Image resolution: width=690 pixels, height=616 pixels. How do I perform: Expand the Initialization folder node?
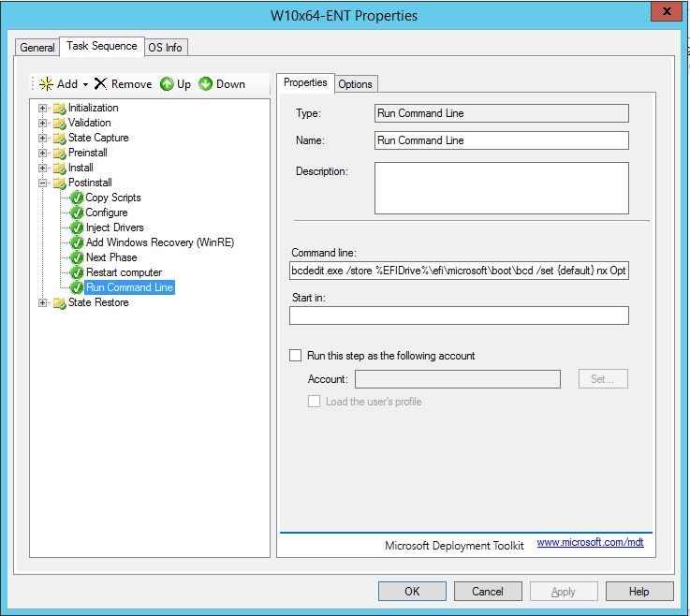[x=42, y=108]
